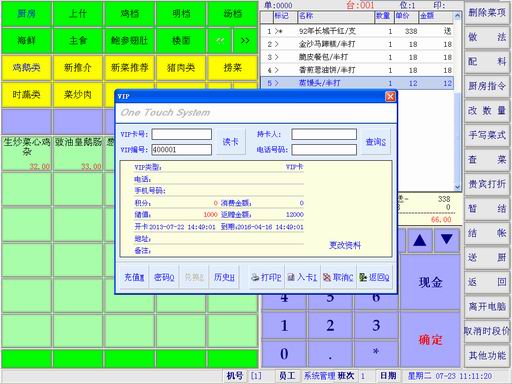Open the 时蔬类 subcategory
The image size is (512, 384).
[x=26, y=95]
